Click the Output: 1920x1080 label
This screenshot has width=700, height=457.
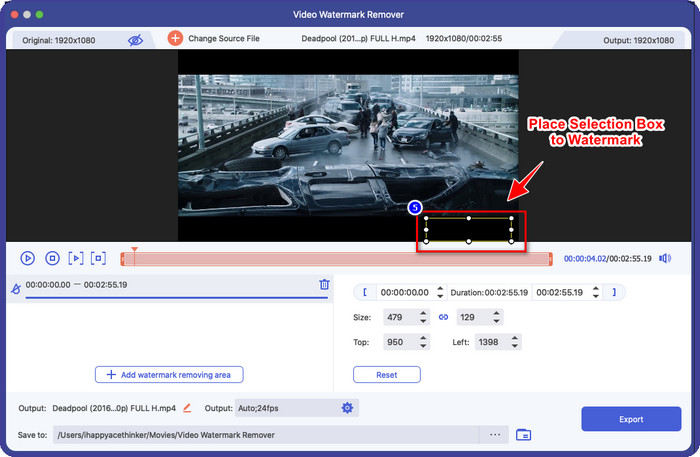coord(638,40)
